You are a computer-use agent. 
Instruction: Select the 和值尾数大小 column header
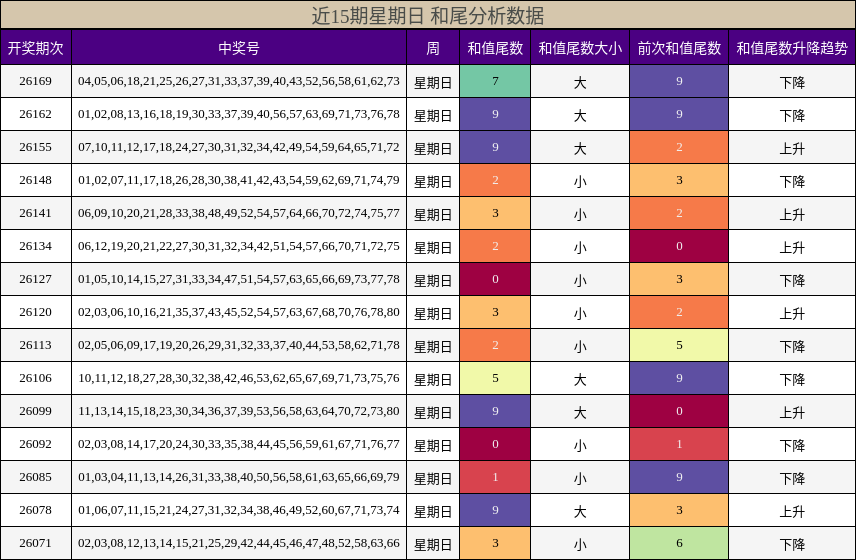[580, 47]
